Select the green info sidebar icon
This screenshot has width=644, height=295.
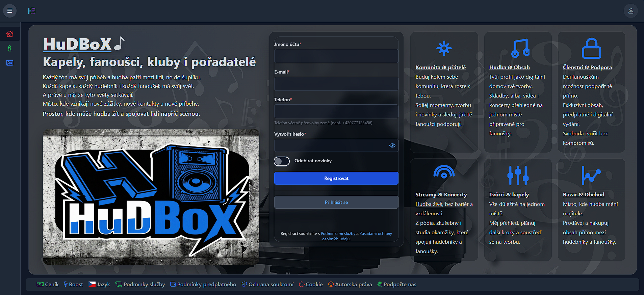(9, 48)
